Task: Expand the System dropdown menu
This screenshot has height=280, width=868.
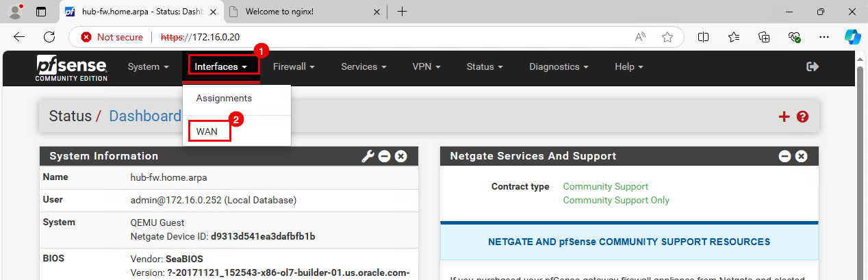Action: 149,66
